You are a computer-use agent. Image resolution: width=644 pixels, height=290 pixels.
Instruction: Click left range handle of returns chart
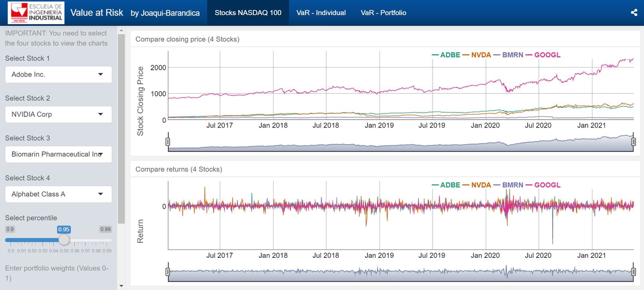pos(168,272)
